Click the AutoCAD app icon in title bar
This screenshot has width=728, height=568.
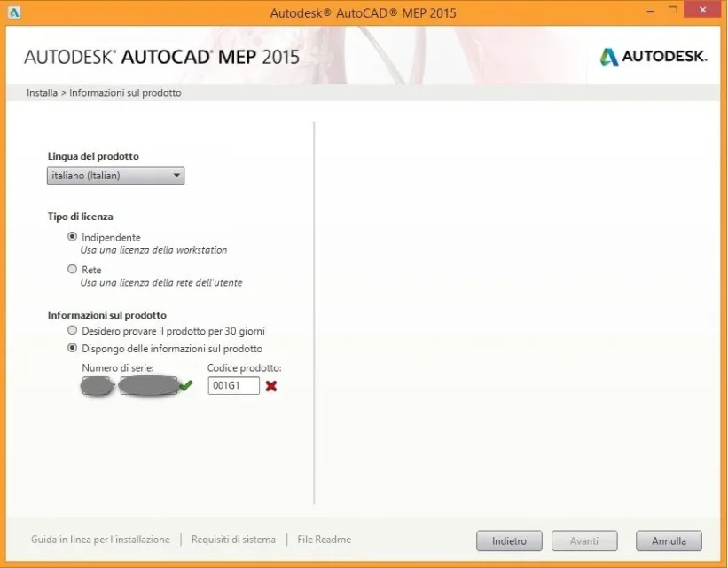(14, 12)
